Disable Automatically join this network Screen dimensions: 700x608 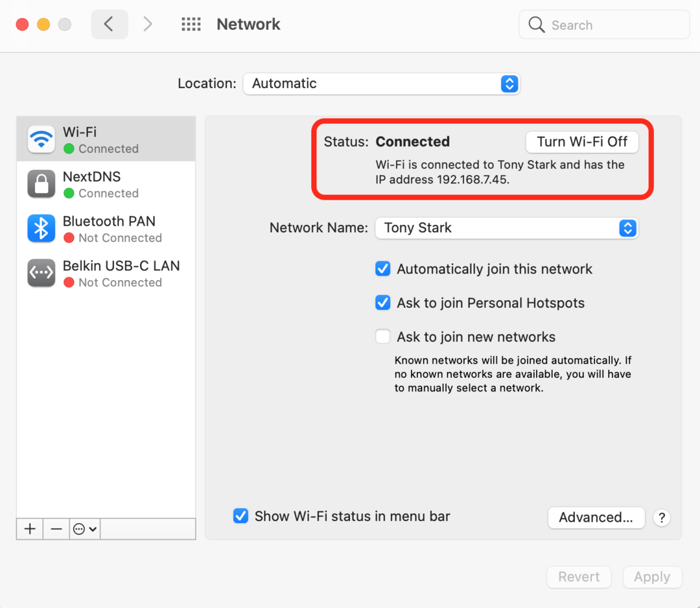pos(382,269)
